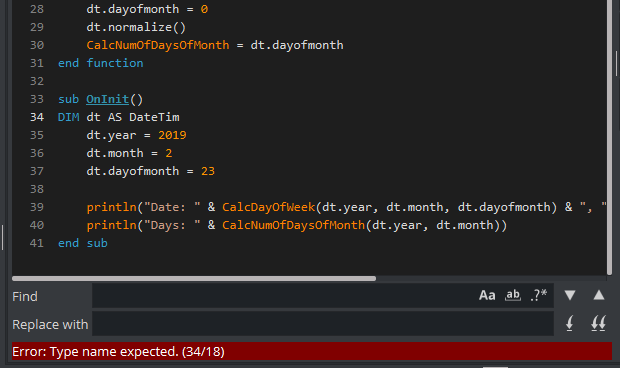Place cursor after DateTim on line 34
The image size is (620, 368).
180,117
